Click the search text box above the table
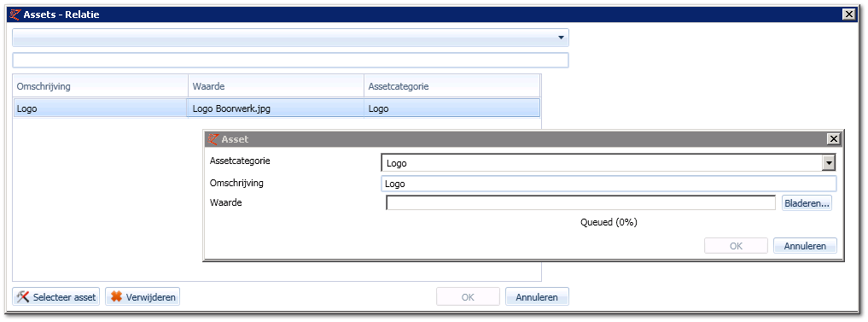 coord(291,60)
